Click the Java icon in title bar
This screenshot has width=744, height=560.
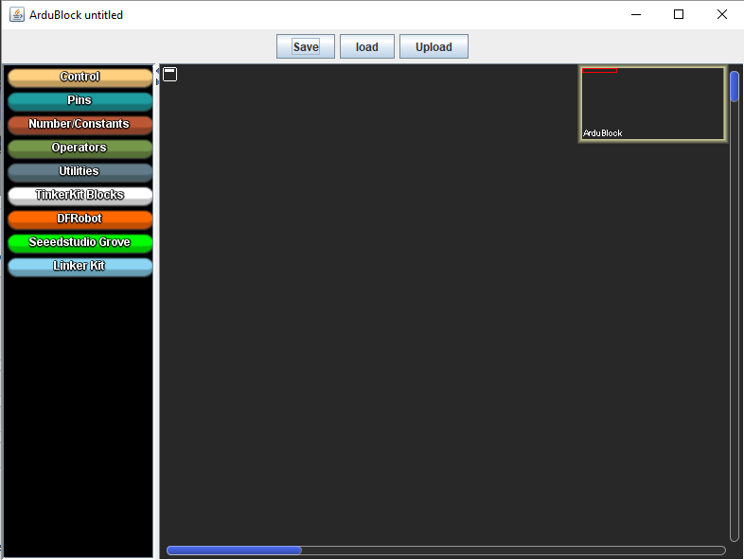pyautogui.click(x=17, y=14)
